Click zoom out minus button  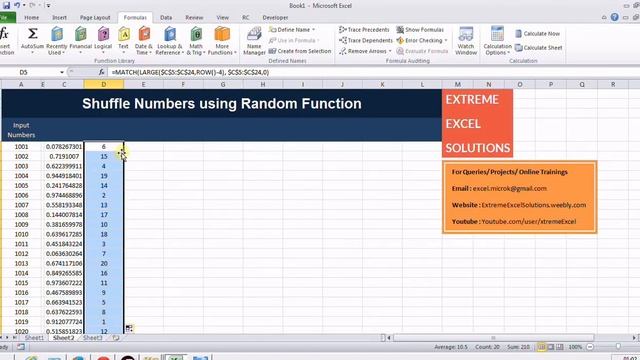590,347
